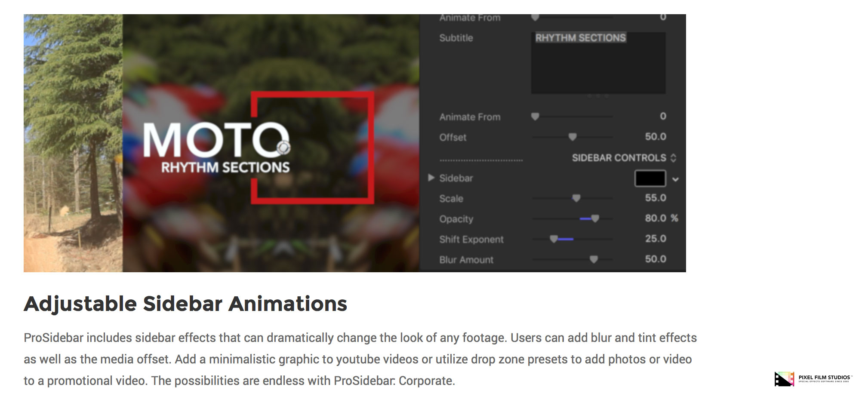Click the Blur Amount value 50.0
Viewport: 868px width, 406px height.
pyautogui.click(x=656, y=259)
